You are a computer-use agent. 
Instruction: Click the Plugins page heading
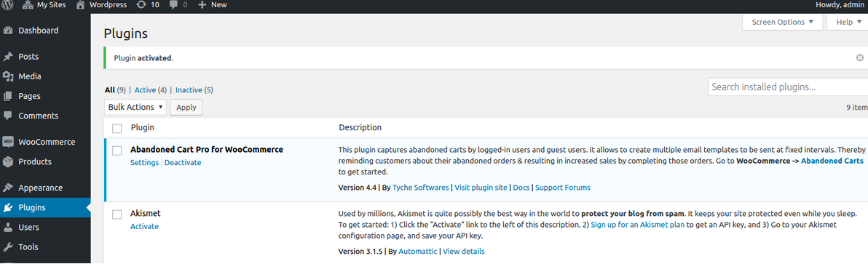pyautogui.click(x=126, y=33)
